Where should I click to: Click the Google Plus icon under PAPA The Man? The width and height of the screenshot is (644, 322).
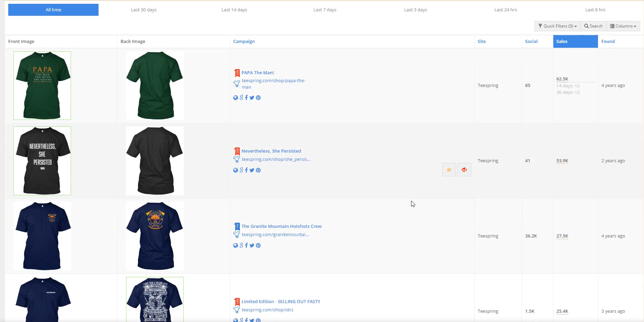point(241,98)
